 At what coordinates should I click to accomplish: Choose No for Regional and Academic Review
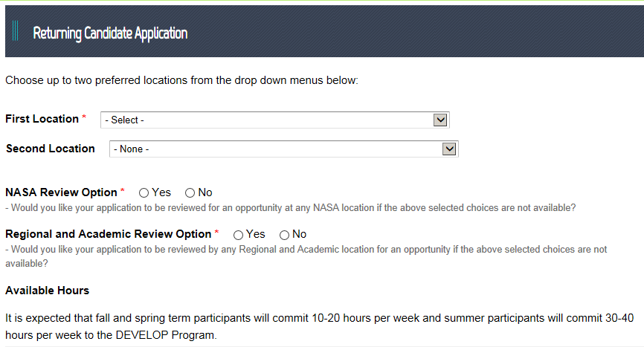[x=285, y=235]
